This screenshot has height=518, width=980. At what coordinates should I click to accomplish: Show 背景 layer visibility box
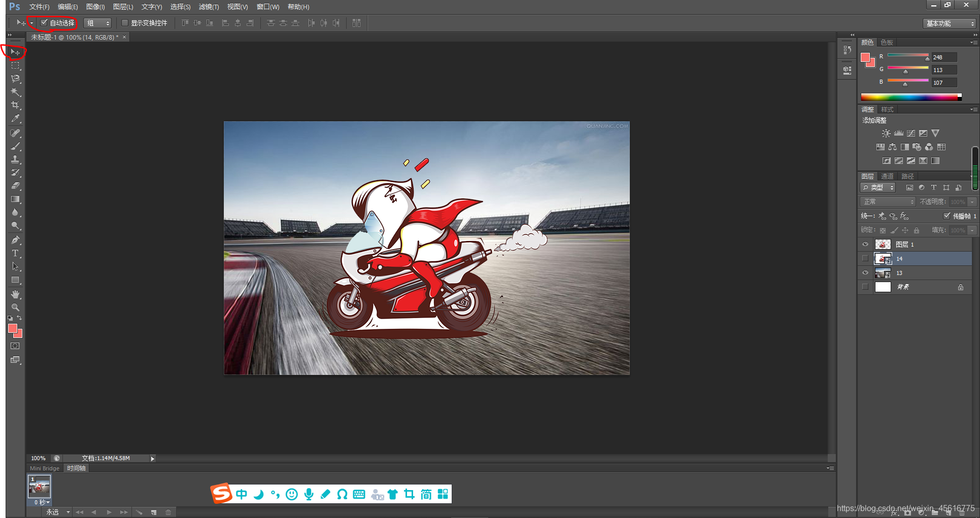(865, 287)
